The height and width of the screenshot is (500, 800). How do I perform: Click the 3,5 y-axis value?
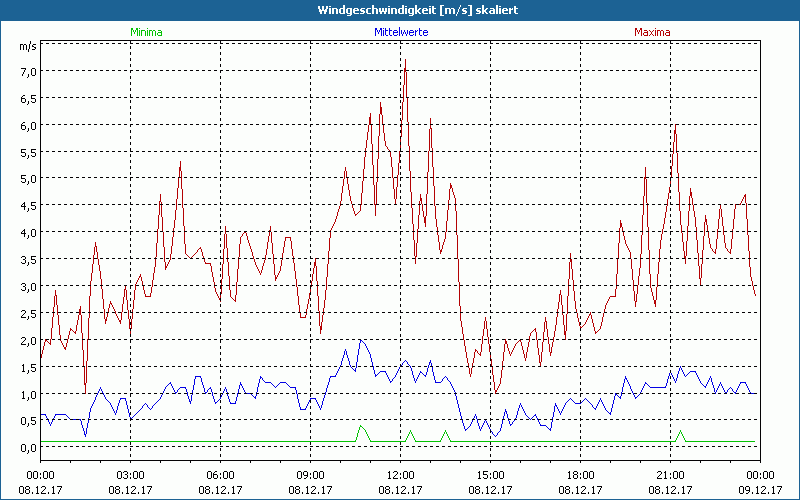(27, 259)
